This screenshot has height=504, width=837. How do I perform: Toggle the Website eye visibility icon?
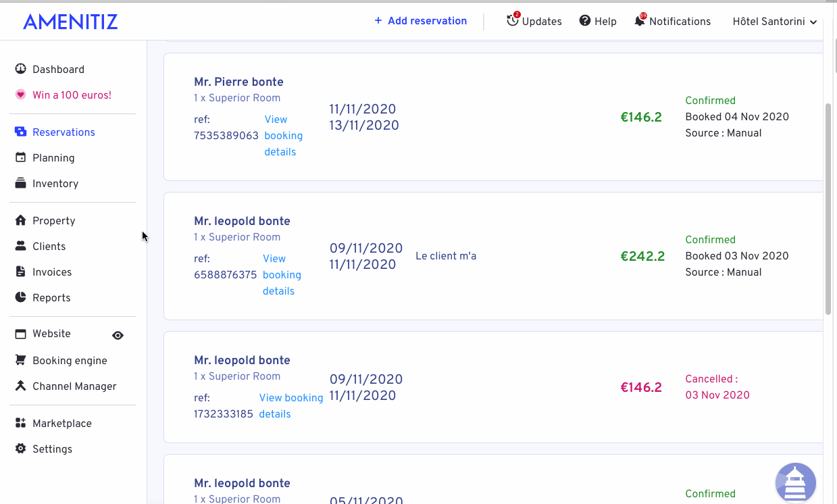pyautogui.click(x=118, y=335)
